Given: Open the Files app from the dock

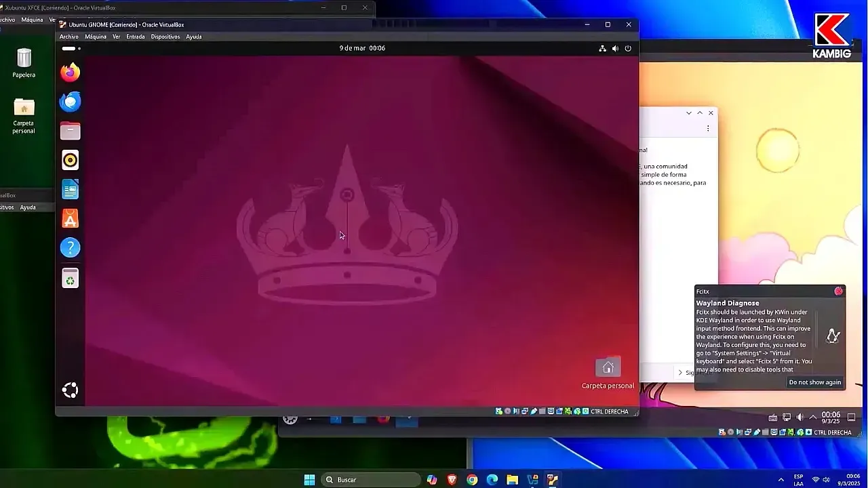Looking at the screenshot, I should [71, 130].
